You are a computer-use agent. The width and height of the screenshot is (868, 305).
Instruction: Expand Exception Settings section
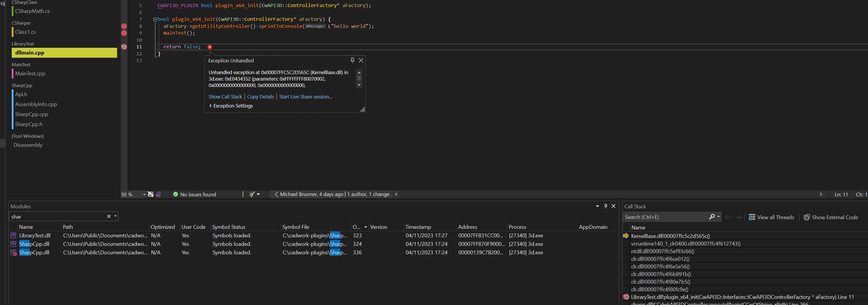click(x=210, y=106)
